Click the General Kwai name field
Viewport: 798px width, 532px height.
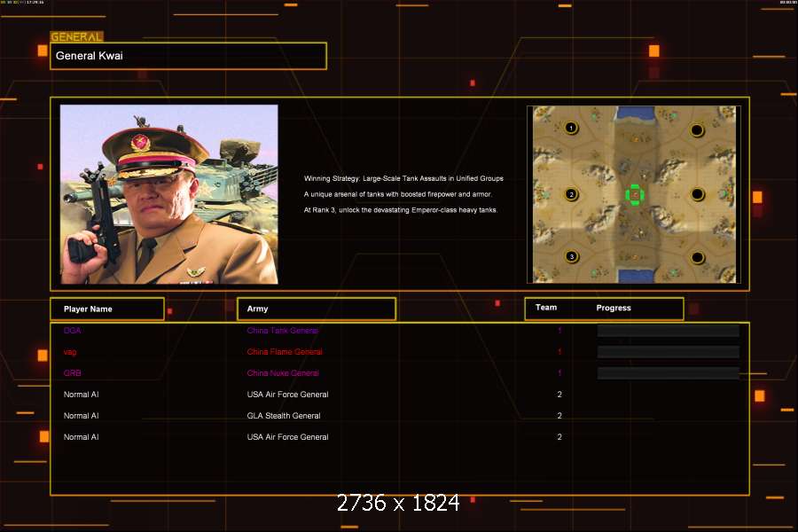tap(188, 56)
